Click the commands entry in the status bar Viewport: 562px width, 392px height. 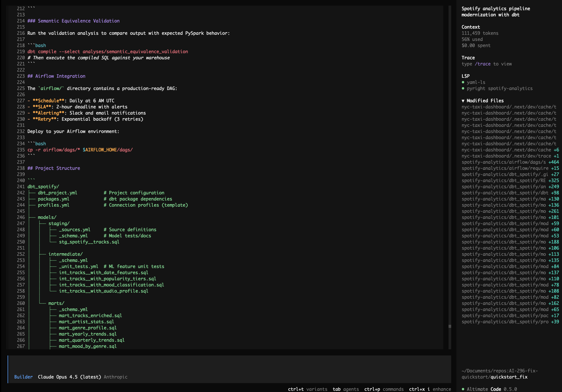393,389
